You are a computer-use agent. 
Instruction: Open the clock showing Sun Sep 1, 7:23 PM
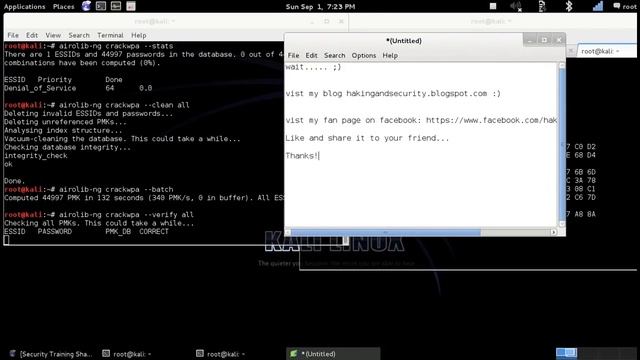pos(320,7)
